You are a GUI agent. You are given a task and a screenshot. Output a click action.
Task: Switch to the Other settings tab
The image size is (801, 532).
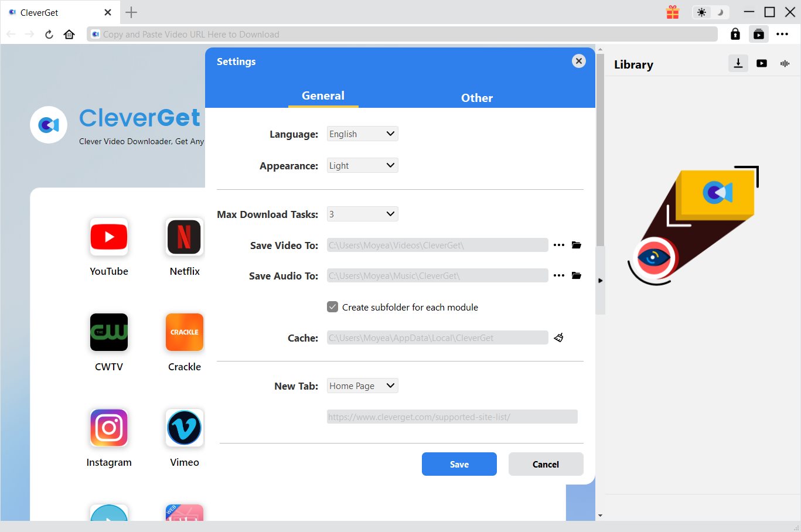(476, 98)
